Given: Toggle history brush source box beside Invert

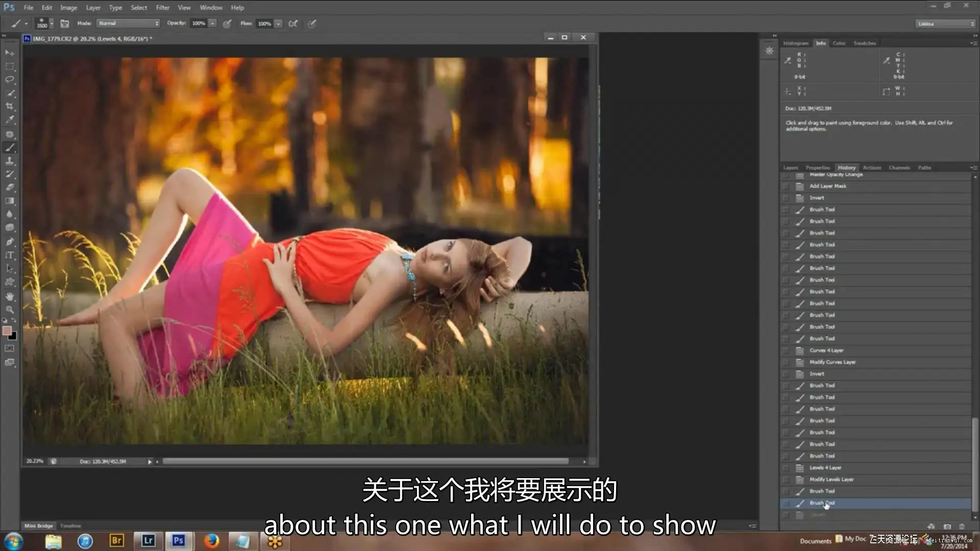Looking at the screenshot, I should click(x=786, y=198).
